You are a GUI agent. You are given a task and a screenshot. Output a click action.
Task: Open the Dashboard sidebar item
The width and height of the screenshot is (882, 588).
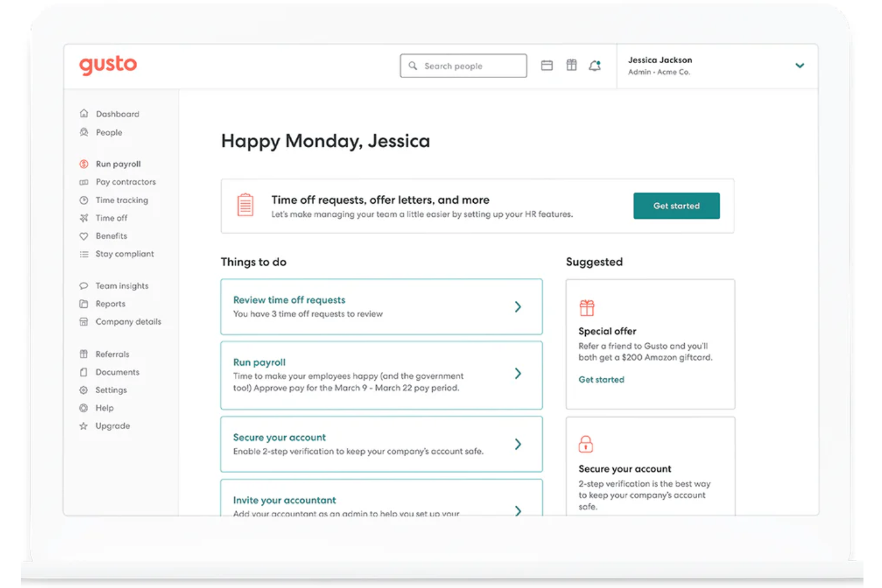[117, 114]
